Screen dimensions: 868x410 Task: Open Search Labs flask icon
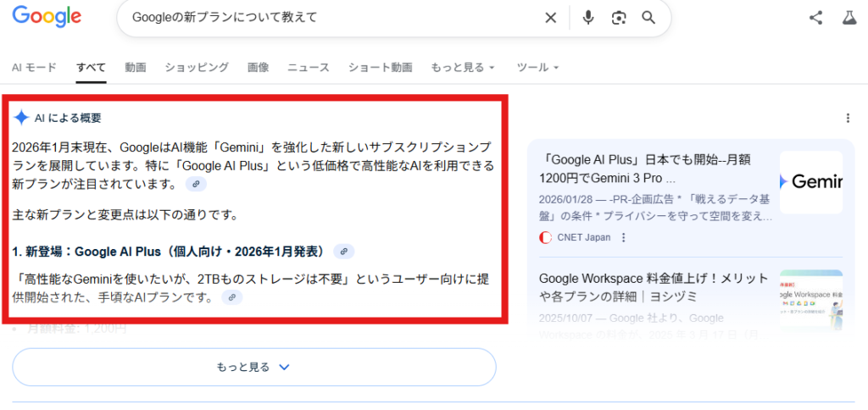pyautogui.click(x=848, y=18)
